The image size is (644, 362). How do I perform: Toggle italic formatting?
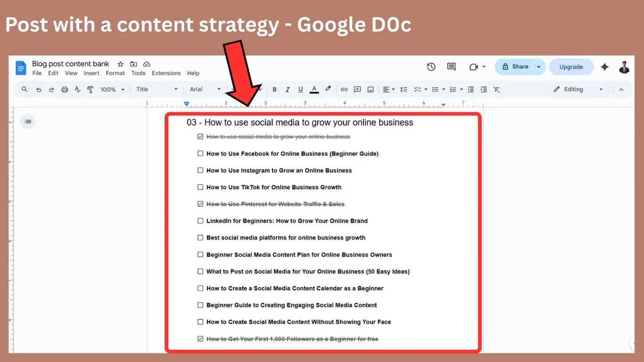coord(287,90)
